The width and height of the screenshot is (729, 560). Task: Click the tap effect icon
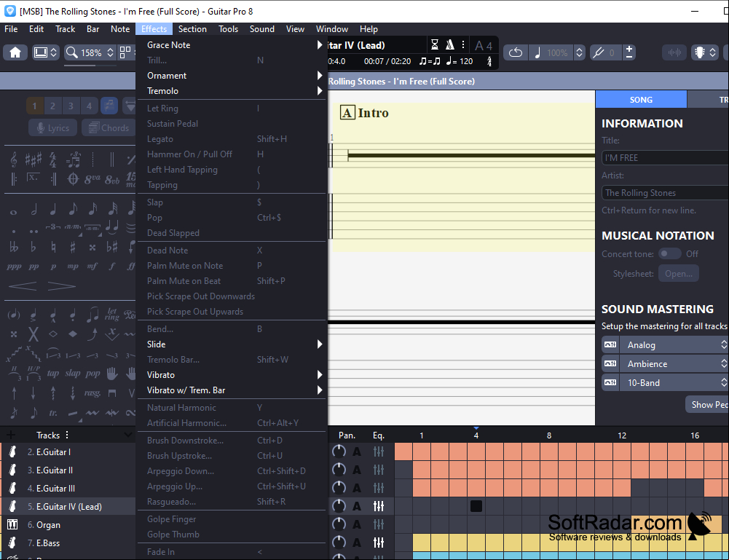[x=53, y=373]
